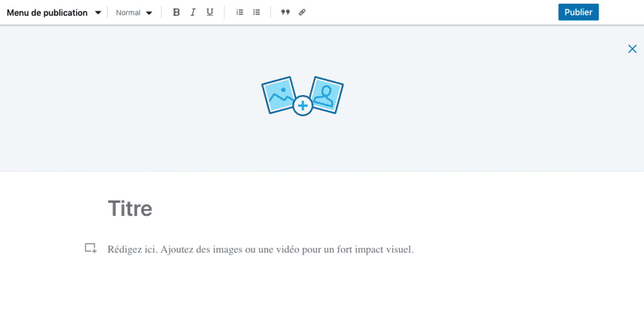Image resolution: width=644 pixels, height=311 pixels.
Task: Click the insert media icon beside body text
Action: coord(91,248)
